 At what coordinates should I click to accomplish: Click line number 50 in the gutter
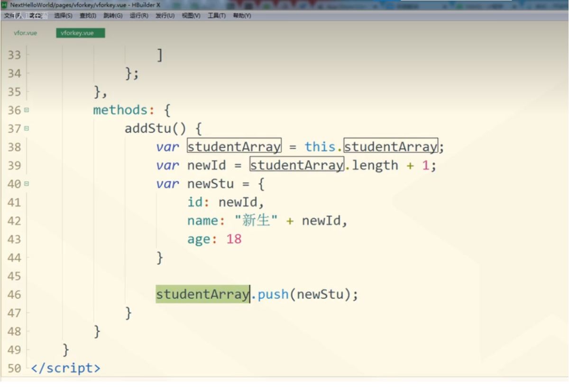point(14,368)
